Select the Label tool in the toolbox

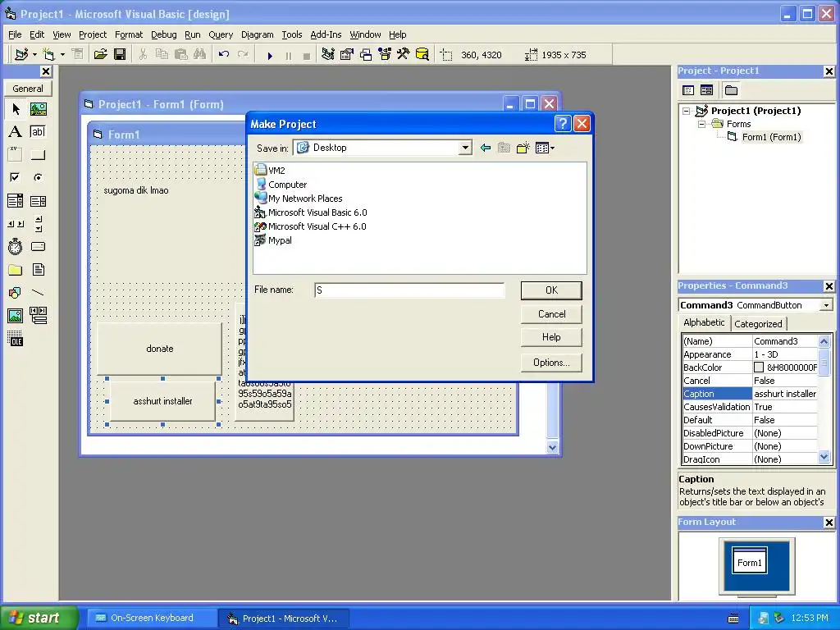pyautogui.click(x=16, y=132)
